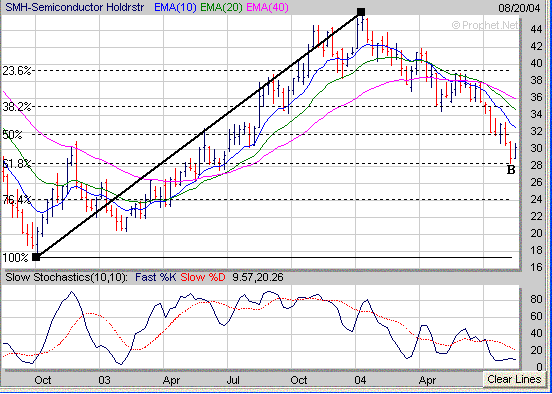Click the price axis value 16
This screenshot has width=552, height=394.
tap(536, 267)
